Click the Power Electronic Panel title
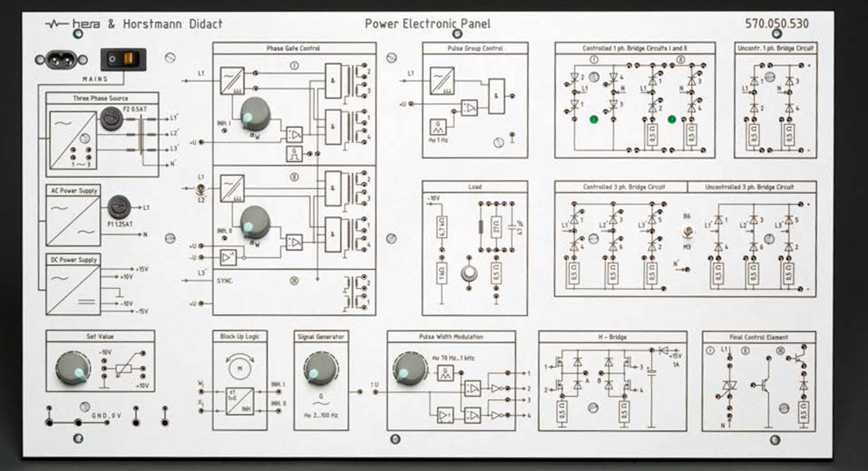The height and width of the screenshot is (471, 868). 427,24
